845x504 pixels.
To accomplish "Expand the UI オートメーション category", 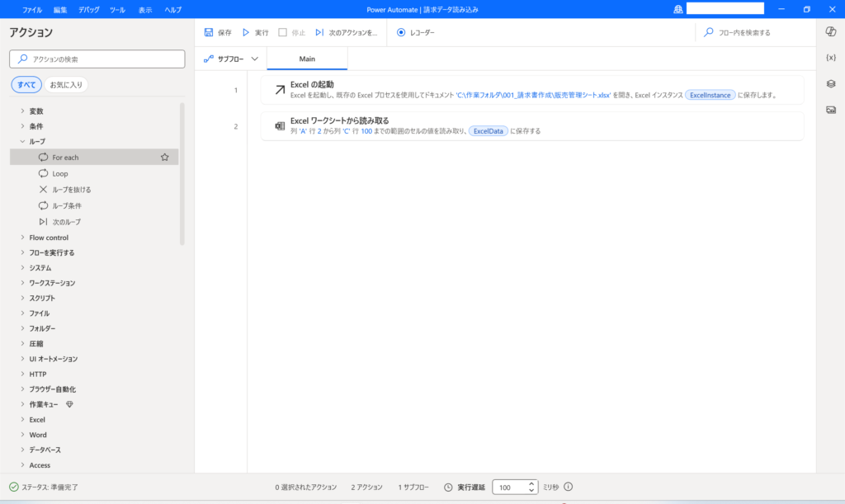I will (x=22, y=359).
